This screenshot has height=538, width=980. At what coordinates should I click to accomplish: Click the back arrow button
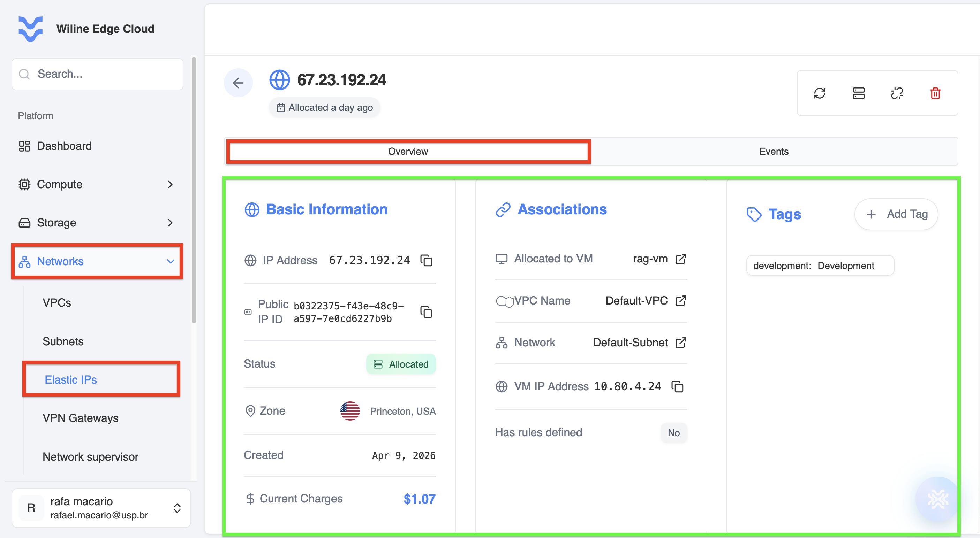(x=238, y=83)
